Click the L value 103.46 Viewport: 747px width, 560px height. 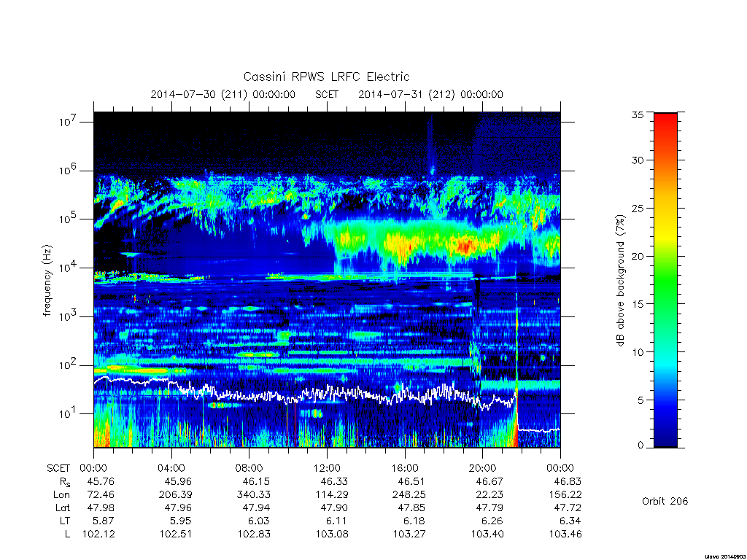coord(565,534)
